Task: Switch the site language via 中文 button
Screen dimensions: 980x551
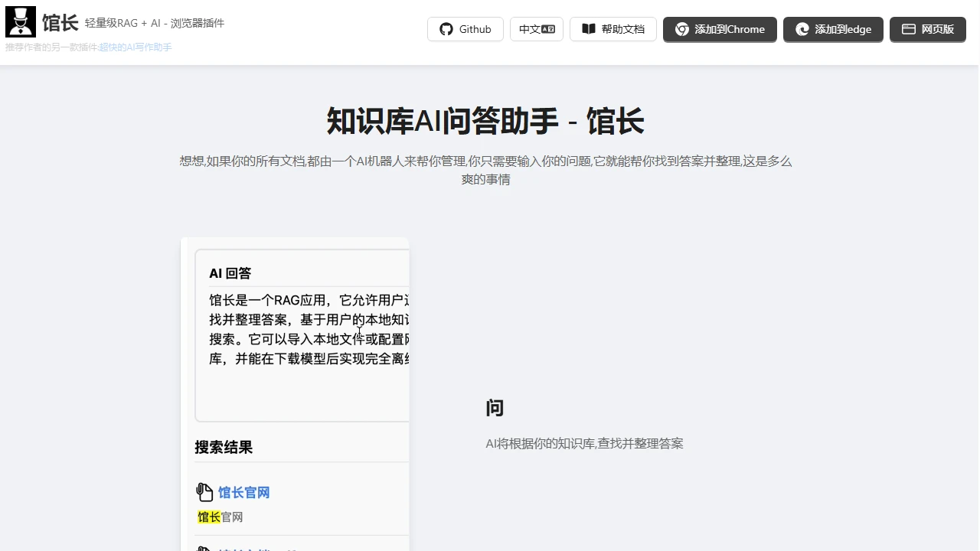Action: point(536,29)
